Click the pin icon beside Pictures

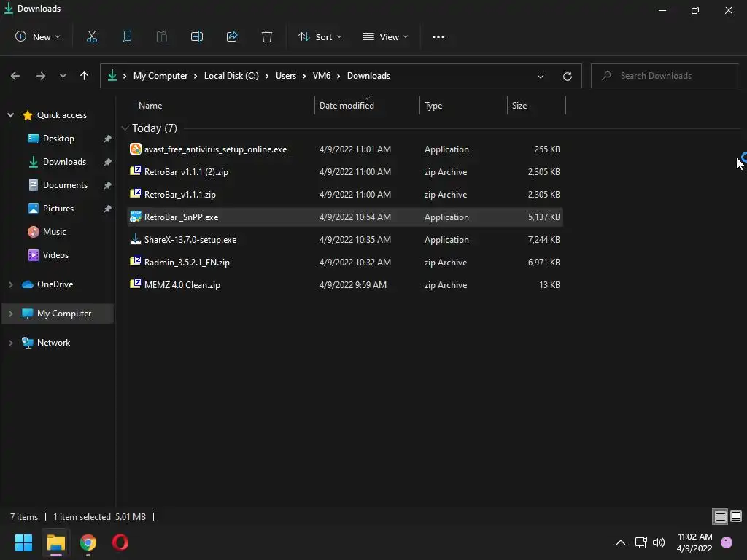[x=108, y=209]
